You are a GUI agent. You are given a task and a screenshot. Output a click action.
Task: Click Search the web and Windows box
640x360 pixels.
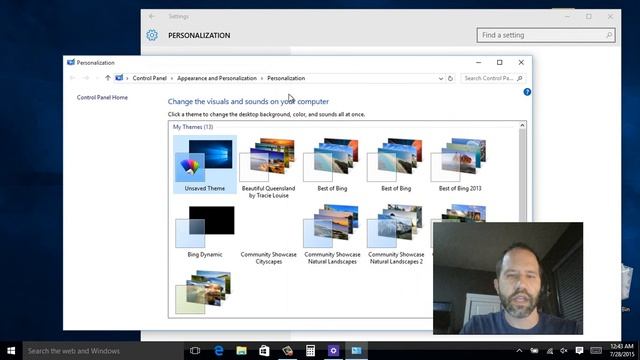click(x=103, y=351)
